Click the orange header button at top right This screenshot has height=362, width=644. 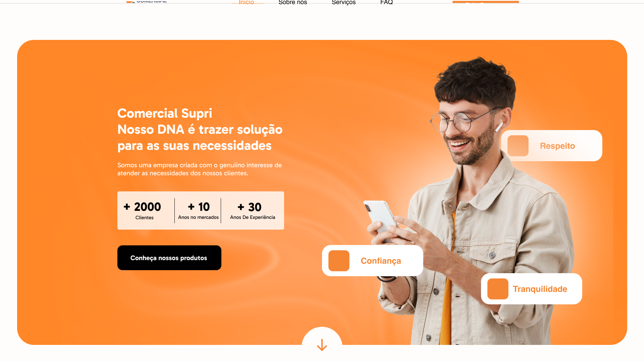coord(486,2)
